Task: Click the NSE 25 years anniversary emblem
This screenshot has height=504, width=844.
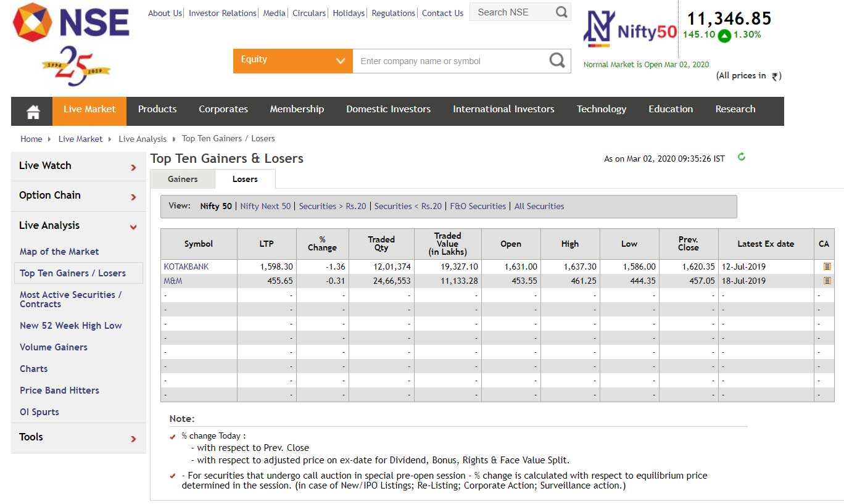Action: click(x=77, y=66)
